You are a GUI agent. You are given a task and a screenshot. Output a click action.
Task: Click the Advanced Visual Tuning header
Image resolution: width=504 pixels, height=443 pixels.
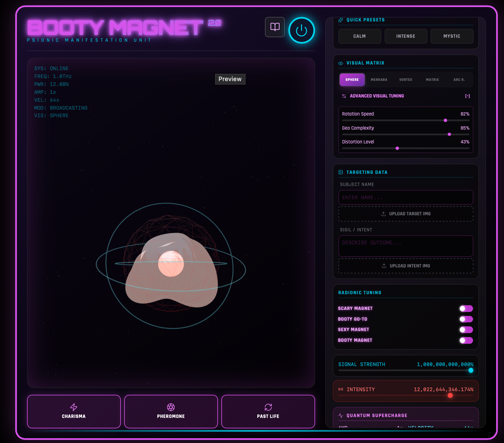coord(377,96)
